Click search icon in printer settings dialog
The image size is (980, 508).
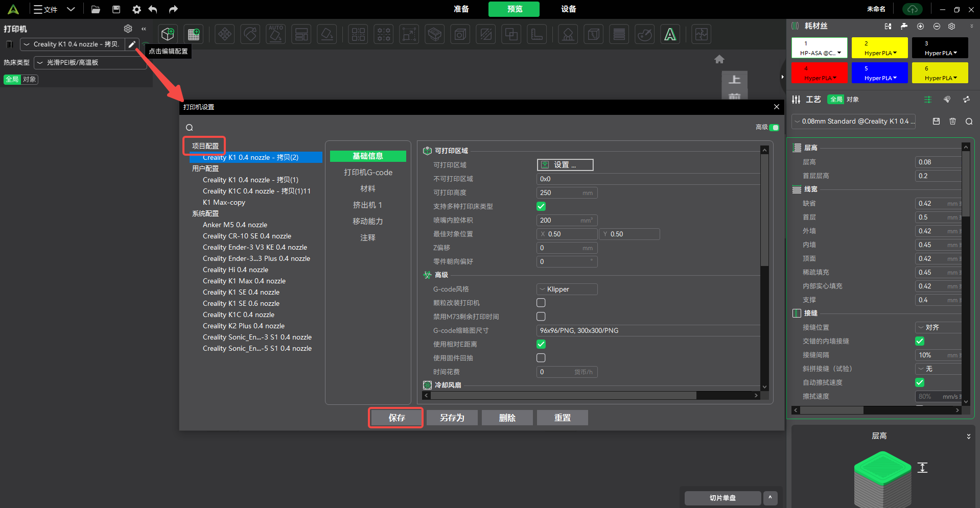[189, 128]
